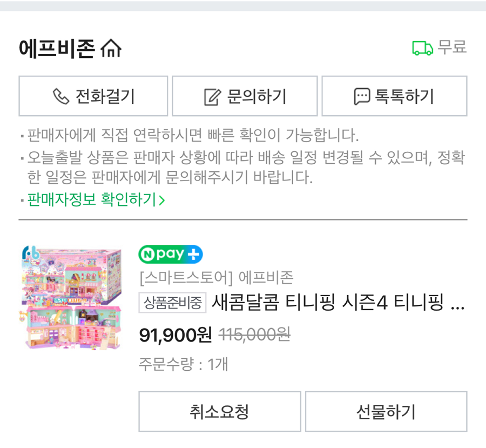Click the [스마트스토어] 에프비존 seller label
Viewport: 486px width, 448px height.
pyautogui.click(x=216, y=278)
